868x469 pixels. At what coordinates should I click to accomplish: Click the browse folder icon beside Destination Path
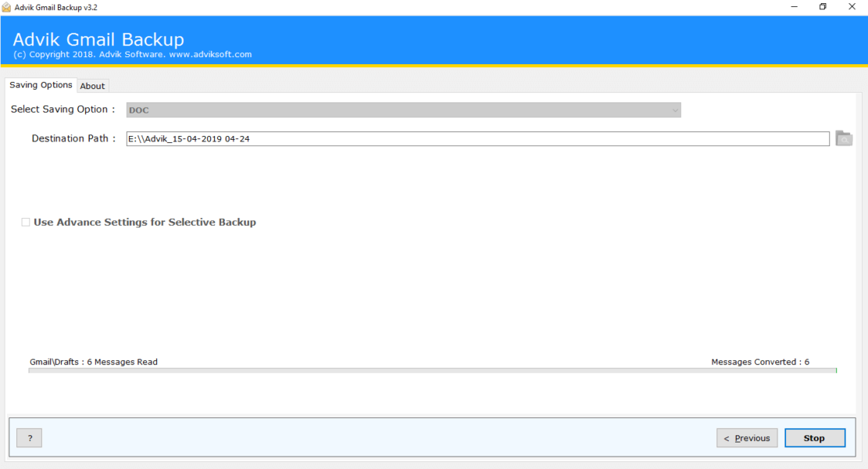pos(844,138)
